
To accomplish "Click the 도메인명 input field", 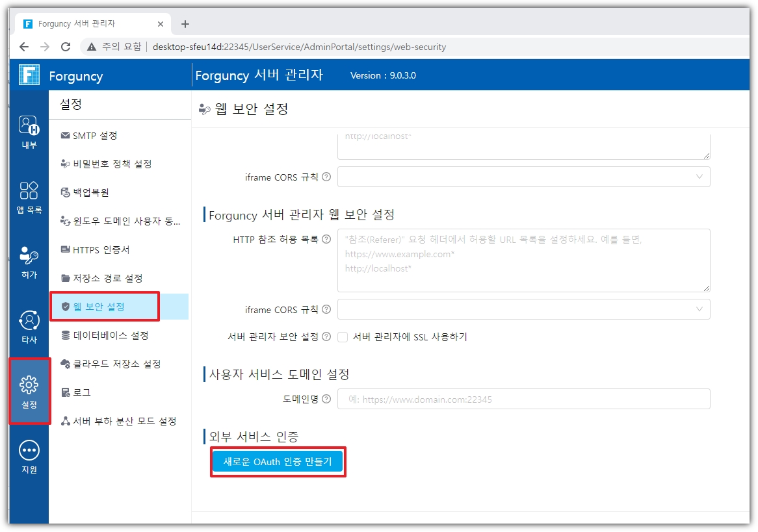I will [523, 399].
